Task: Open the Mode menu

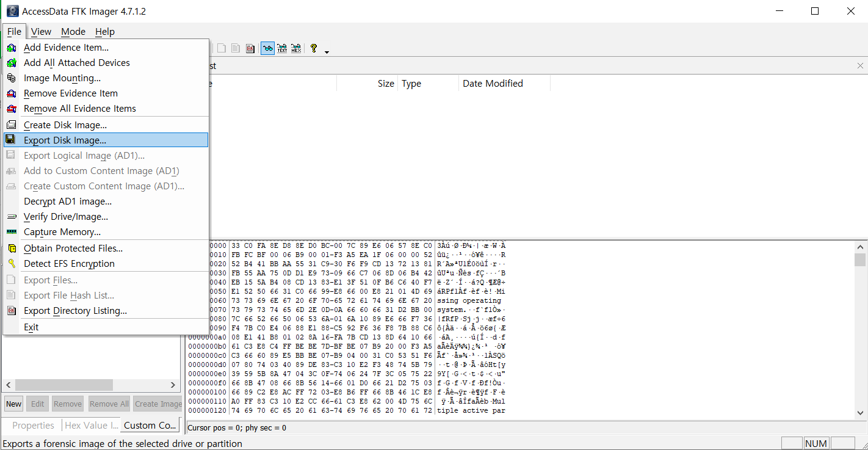Action: pyautogui.click(x=73, y=31)
